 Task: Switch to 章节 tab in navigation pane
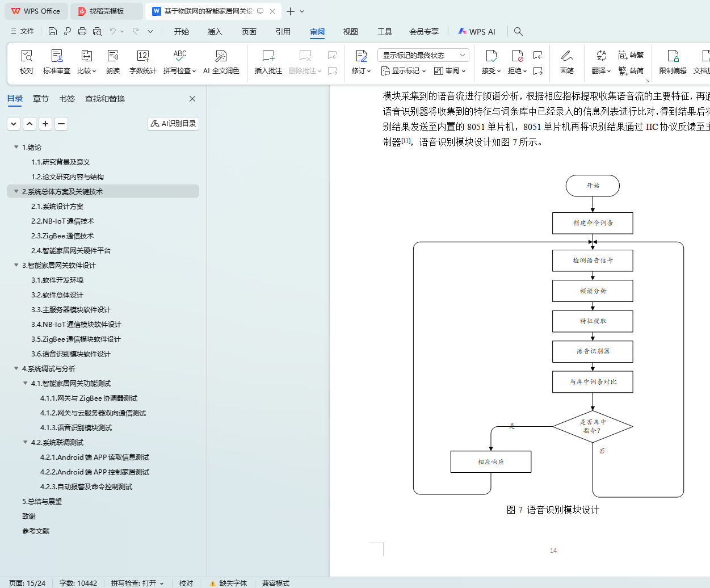pos(41,99)
